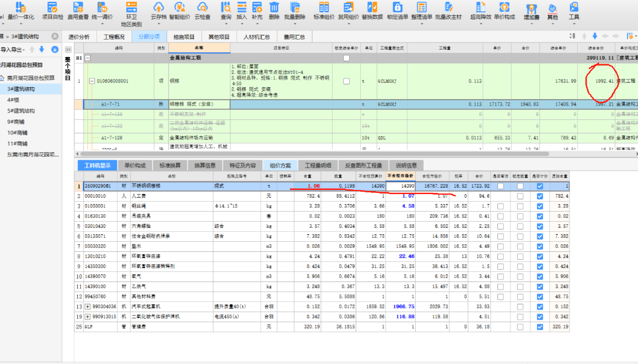Run 云检查 cloud check
The height and width of the screenshot is (364, 638).
[x=202, y=7]
